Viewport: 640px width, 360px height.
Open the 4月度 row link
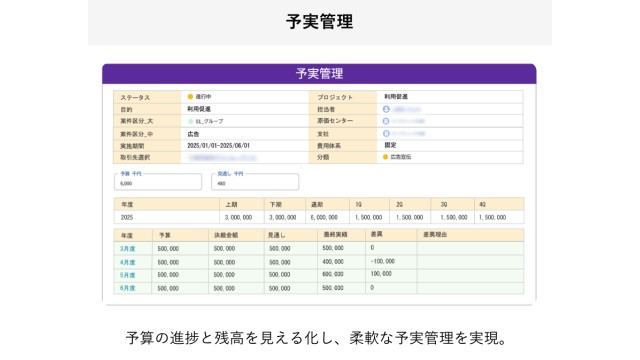tap(127, 262)
